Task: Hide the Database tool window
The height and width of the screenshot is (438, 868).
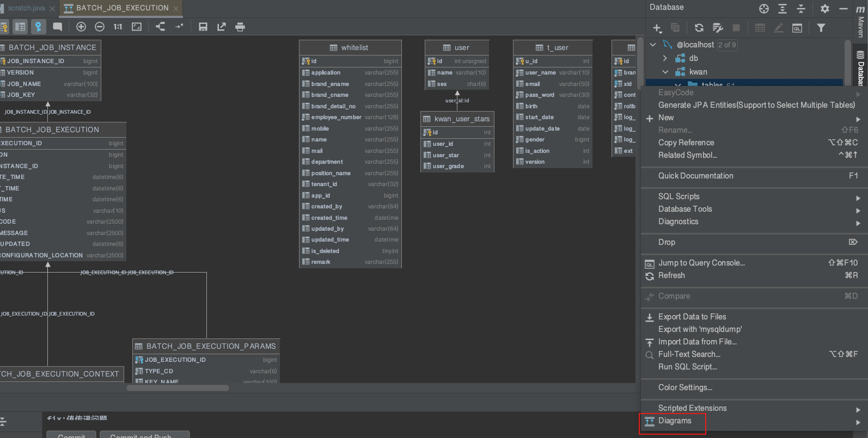Action: pyautogui.click(x=843, y=9)
